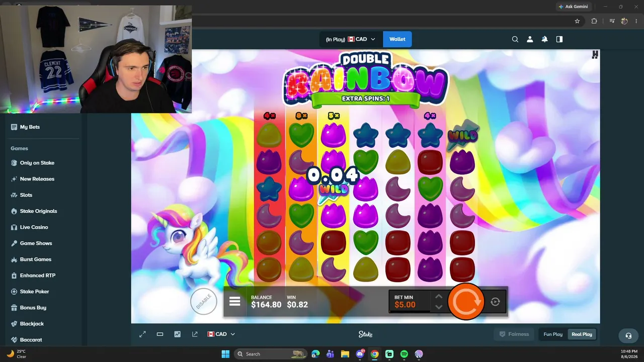Open Baccarat games
The image size is (644, 362).
(31, 340)
